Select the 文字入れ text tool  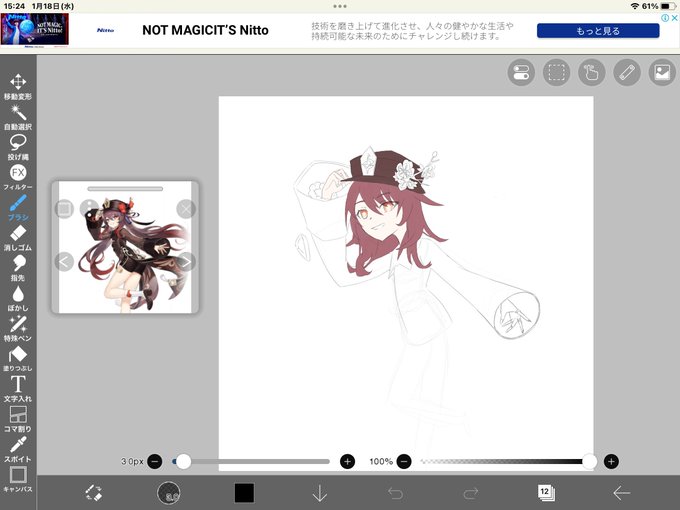18,389
